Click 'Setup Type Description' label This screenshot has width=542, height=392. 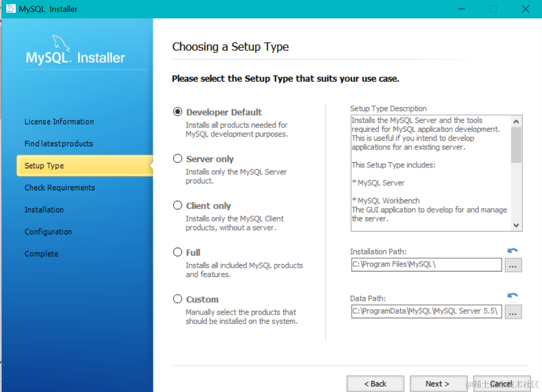click(388, 109)
